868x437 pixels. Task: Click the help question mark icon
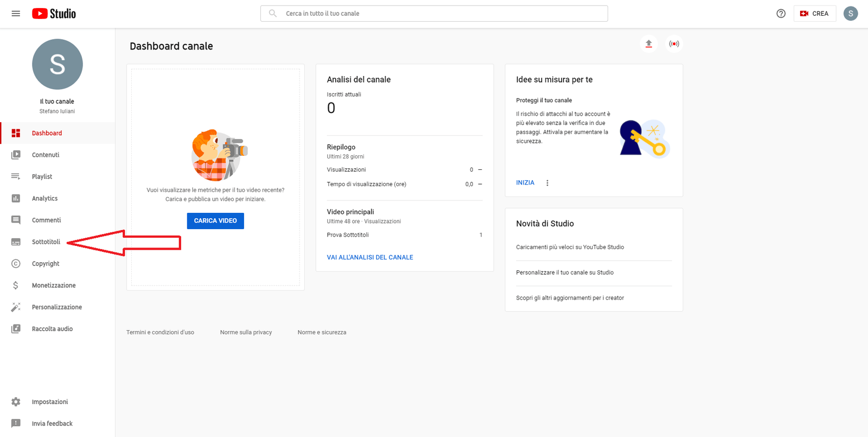click(781, 14)
